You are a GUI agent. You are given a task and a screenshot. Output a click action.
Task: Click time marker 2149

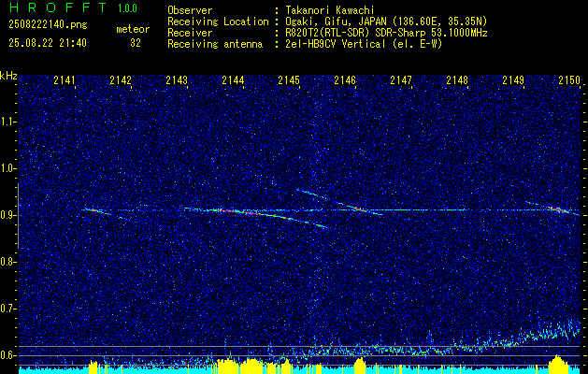(513, 79)
